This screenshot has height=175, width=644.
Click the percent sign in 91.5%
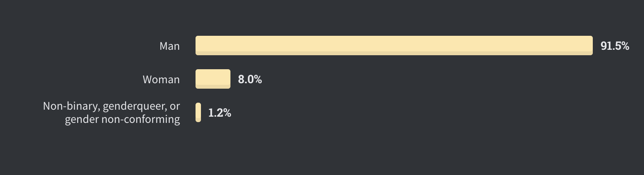click(624, 46)
